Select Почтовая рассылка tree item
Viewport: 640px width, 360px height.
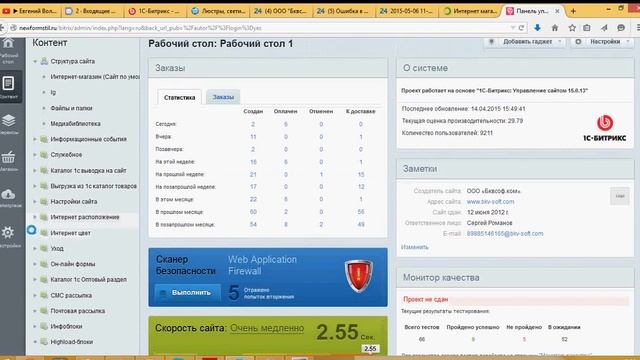pos(78,311)
